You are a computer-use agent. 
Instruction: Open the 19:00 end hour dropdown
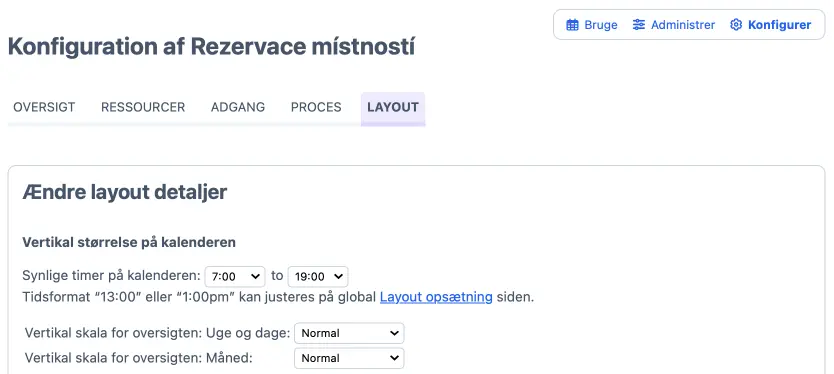(x=318, y=277)
